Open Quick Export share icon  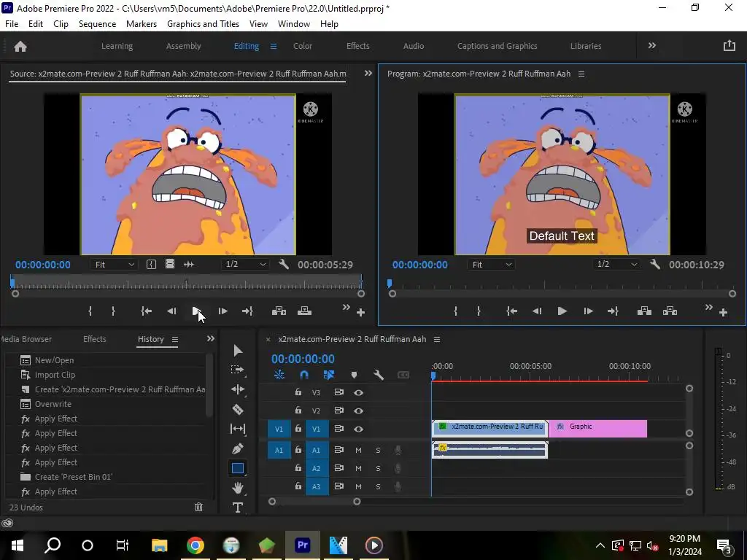pos(729,46)
